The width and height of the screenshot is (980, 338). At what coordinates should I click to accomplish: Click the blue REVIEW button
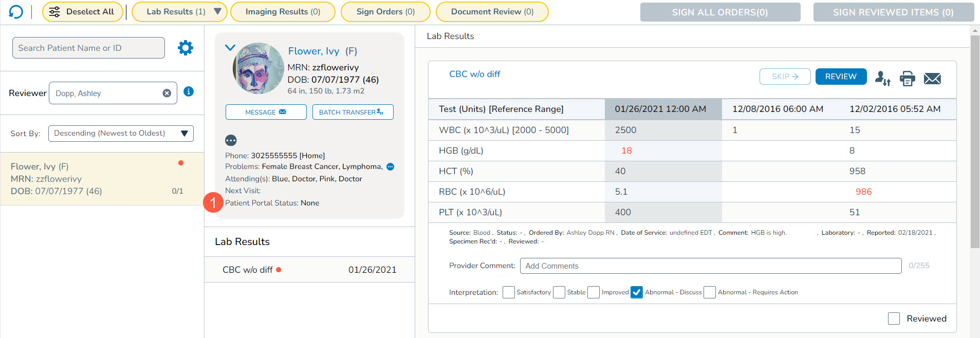pos(841,77)
